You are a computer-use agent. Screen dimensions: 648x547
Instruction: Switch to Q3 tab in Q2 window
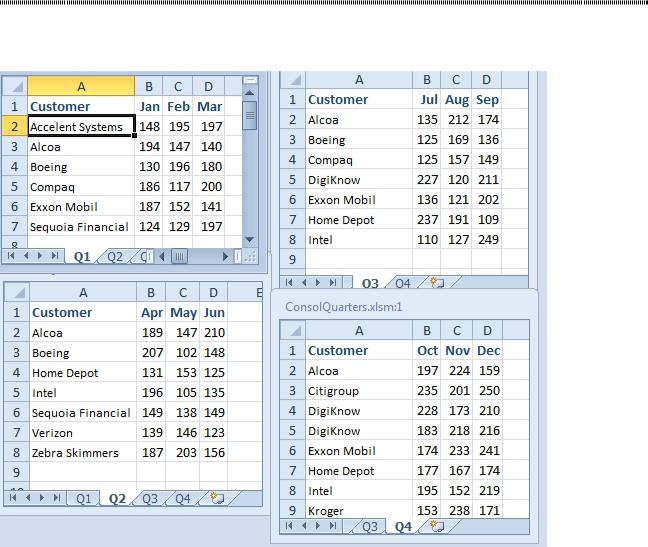click(150, 499)
